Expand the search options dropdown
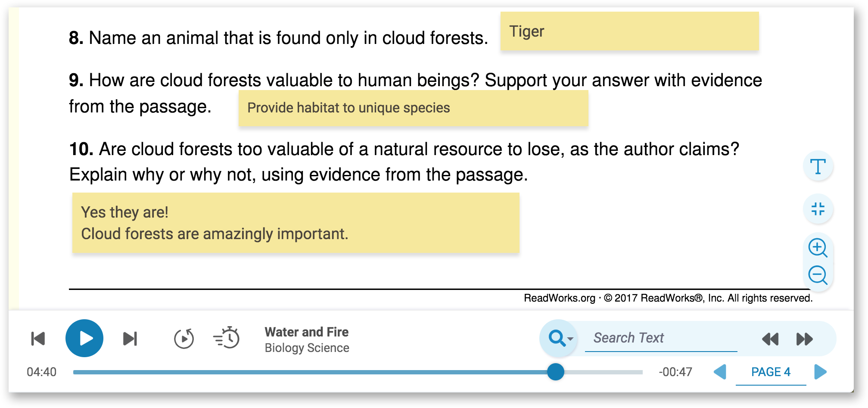The width and height of the screenshot is (868, 408). tap(559, 339)
